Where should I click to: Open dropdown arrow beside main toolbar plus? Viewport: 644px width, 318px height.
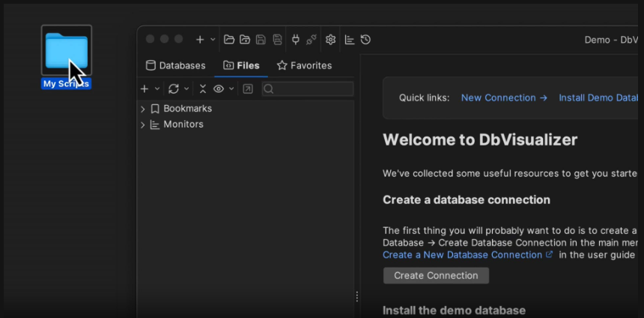(x=213, y=40)
